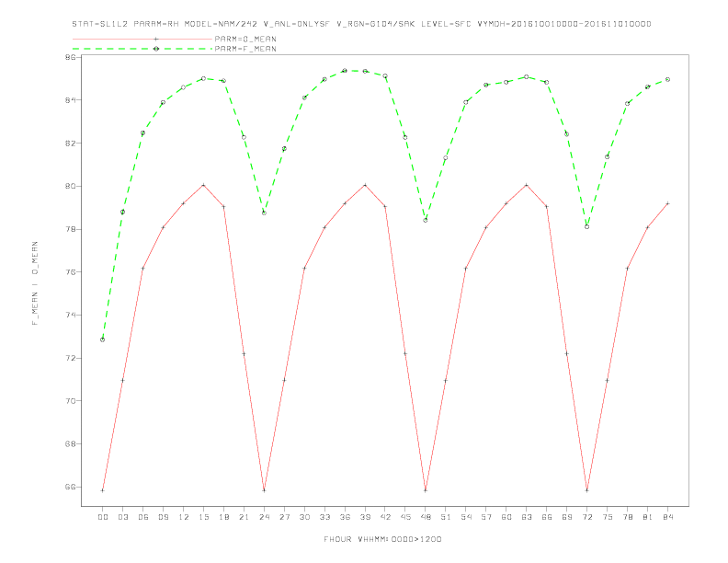Select the PARM=O_MEAN legend label

tap(245, 39)
